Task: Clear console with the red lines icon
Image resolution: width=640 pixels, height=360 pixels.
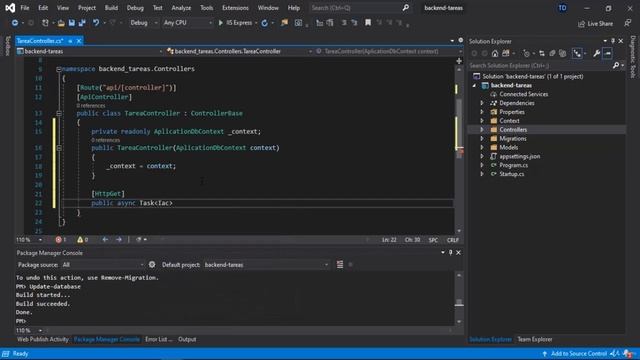Action: pyautogui.click(x=340, y=264)
